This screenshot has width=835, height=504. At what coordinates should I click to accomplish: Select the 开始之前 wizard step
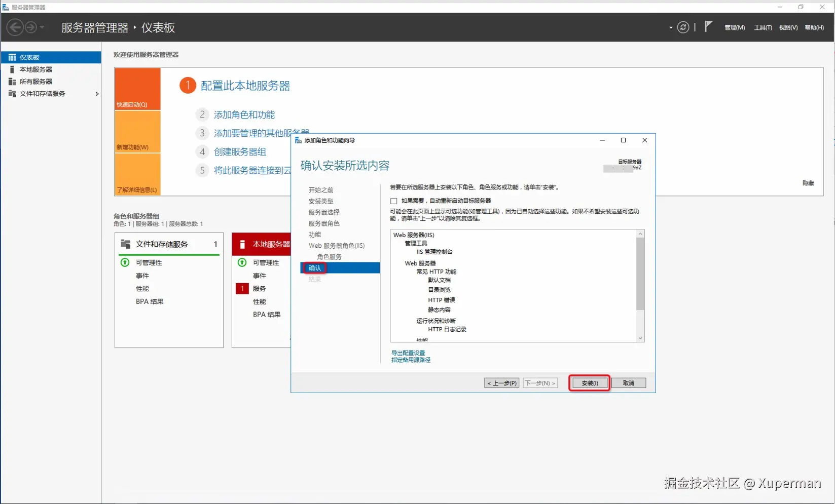(x=321, y=190)
